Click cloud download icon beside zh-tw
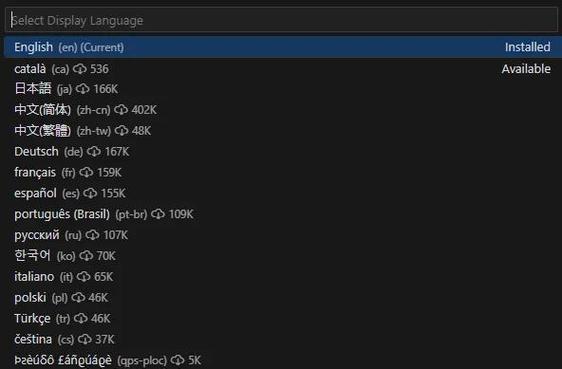The image size is (562, 369). pyautogui.click(x=121, y=130)
